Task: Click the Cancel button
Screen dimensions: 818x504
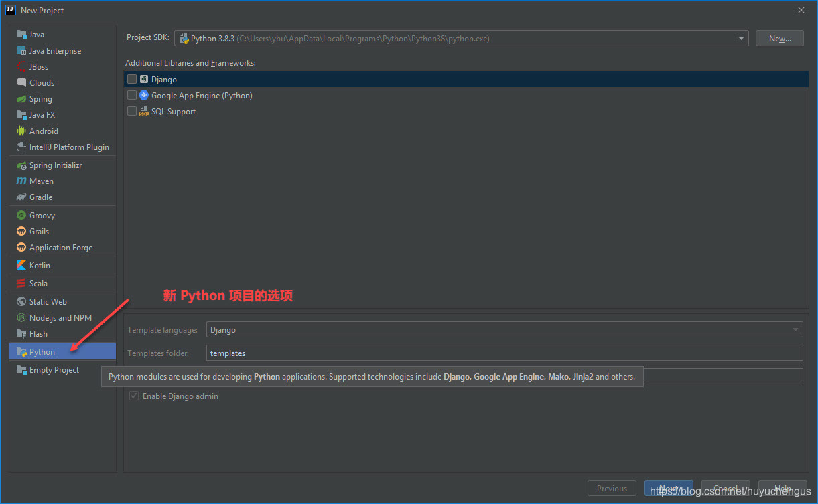Action: coord(726,489)
